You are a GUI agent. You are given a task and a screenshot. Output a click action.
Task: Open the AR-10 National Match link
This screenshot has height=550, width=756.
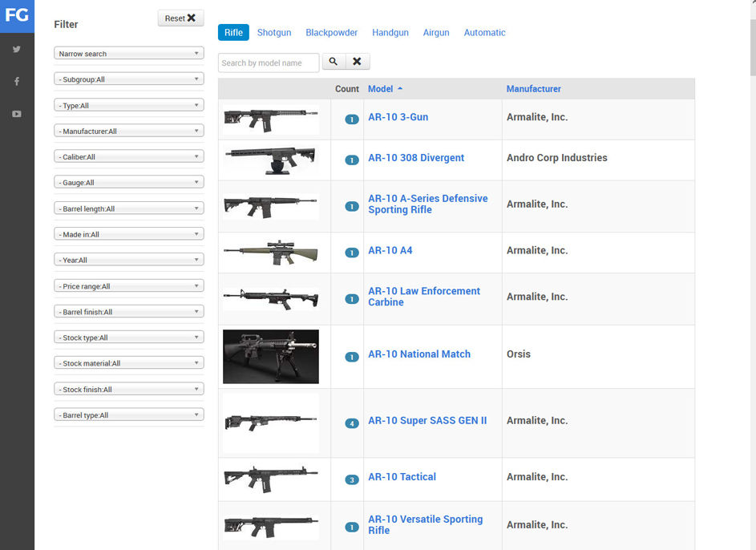[x=419, y=354]
